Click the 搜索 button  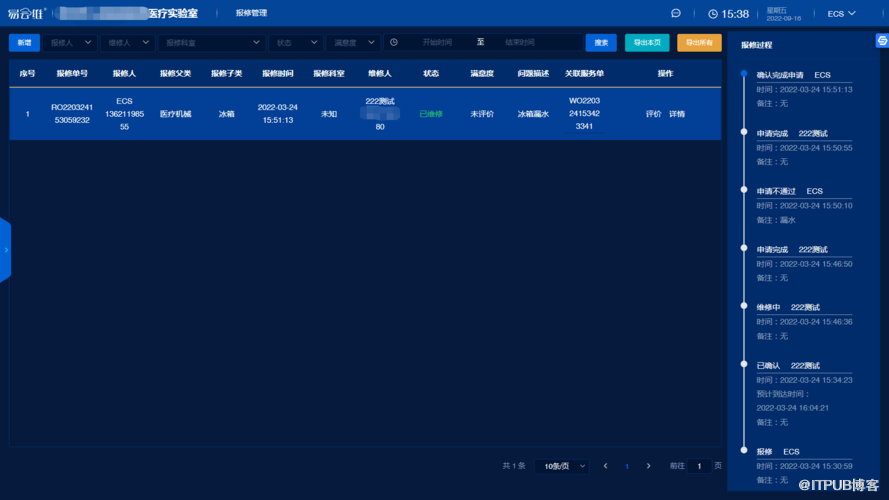(601, 42)
